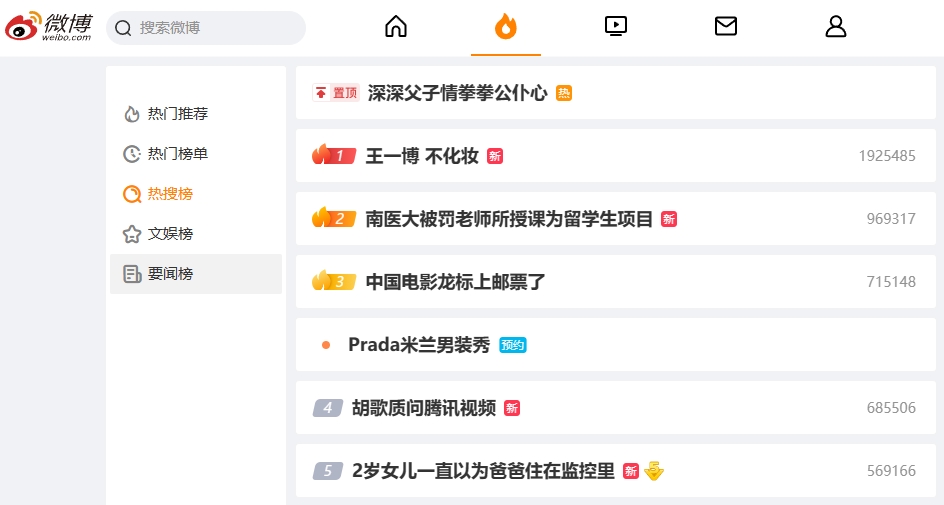Open topic 中国电影龙标上邮票了

pos(455,282)
